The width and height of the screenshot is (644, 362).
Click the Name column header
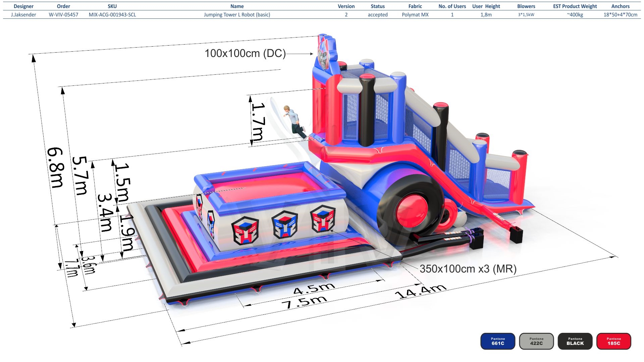(x=237, y=6)
